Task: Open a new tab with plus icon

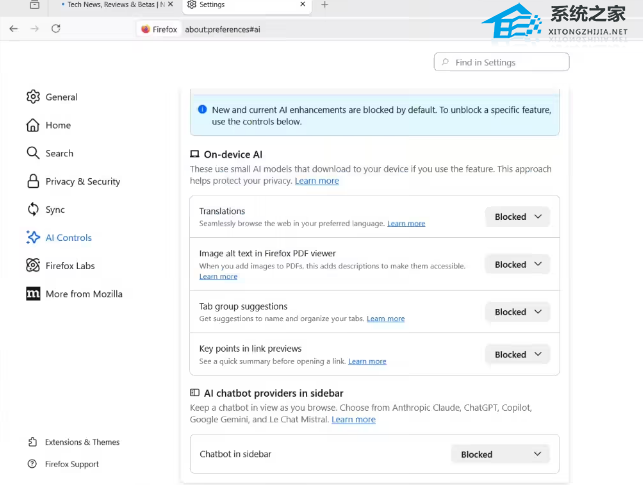Action: 324,5
